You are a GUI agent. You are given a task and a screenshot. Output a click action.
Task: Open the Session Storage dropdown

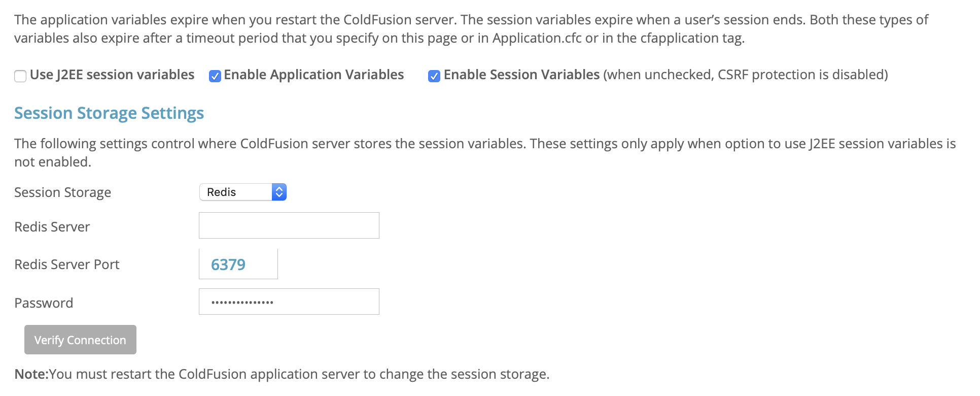(242, 192)
